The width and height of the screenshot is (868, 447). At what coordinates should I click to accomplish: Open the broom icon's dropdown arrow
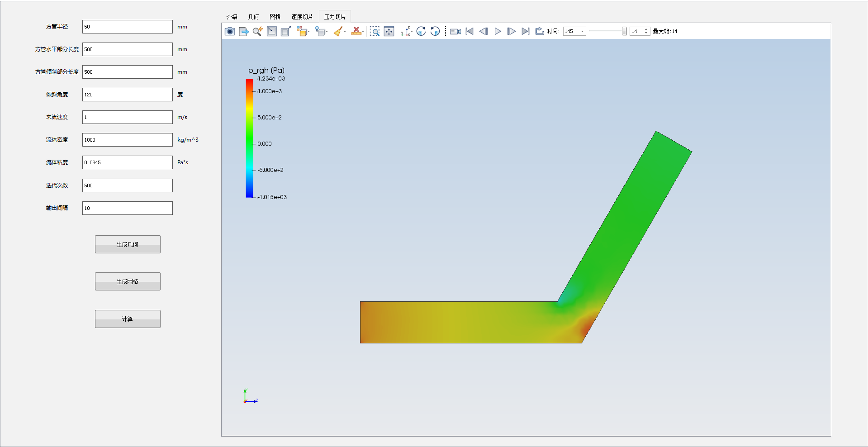tap(345, 32)
